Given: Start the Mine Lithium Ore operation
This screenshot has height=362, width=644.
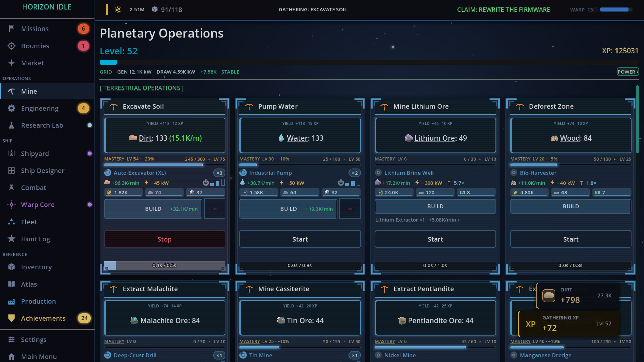Looking at the screenshot, I should point(435,239).
